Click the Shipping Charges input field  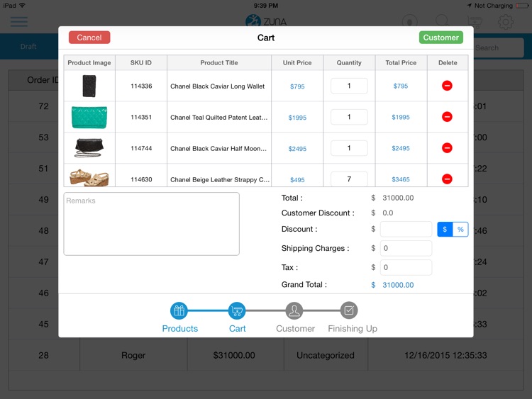406,249
